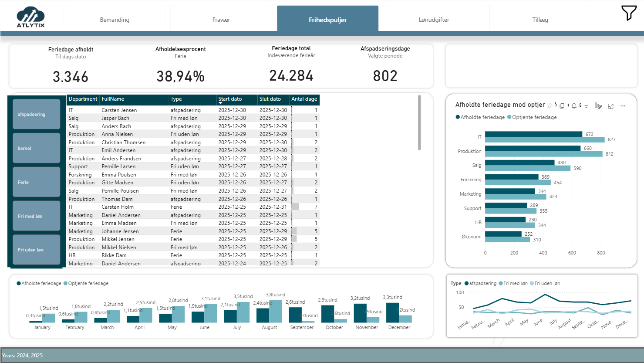644x363 pixels.
Task: Open the chart in focus mode
Action: click(x=610, y=106)
